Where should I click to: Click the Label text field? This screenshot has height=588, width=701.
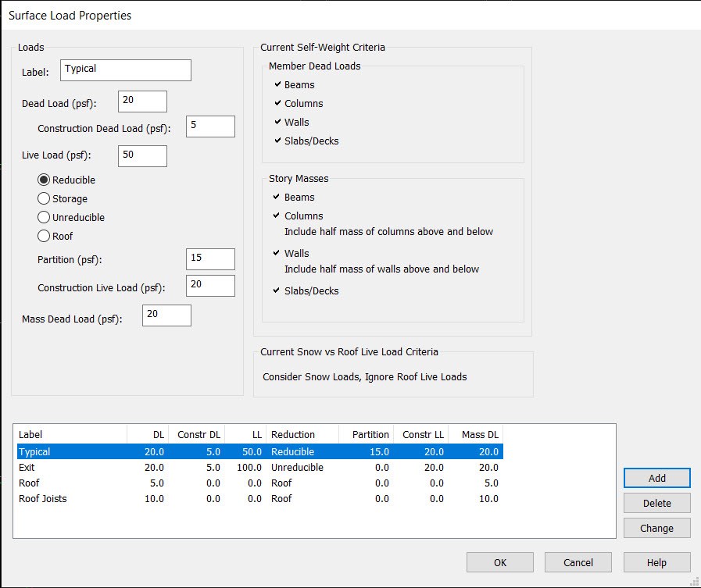click(x=125, y=69)
